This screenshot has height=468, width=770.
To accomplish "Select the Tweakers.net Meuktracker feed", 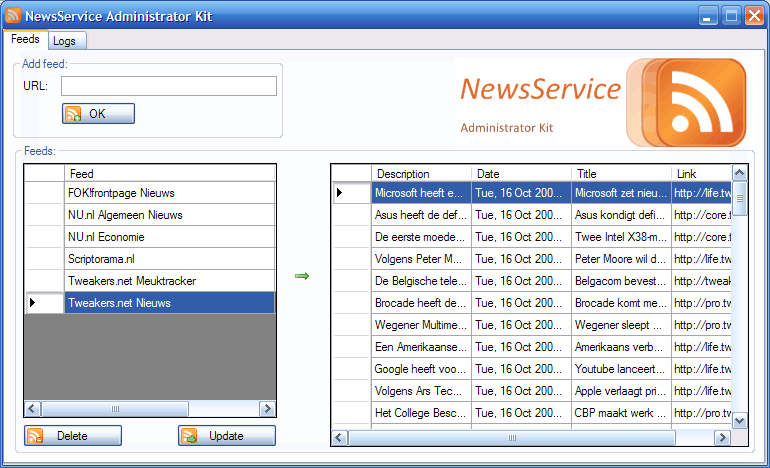I will (169, 281).
